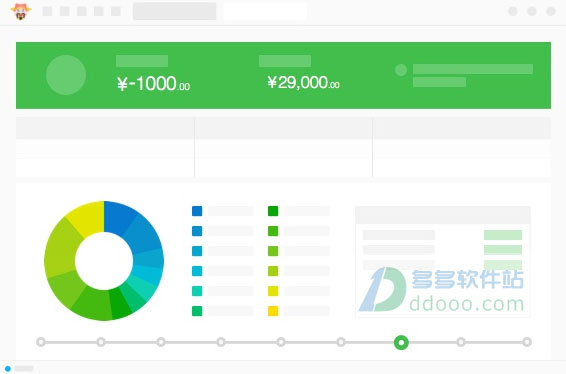Click the cartoon mascot app logo

(x=21, y=11)
